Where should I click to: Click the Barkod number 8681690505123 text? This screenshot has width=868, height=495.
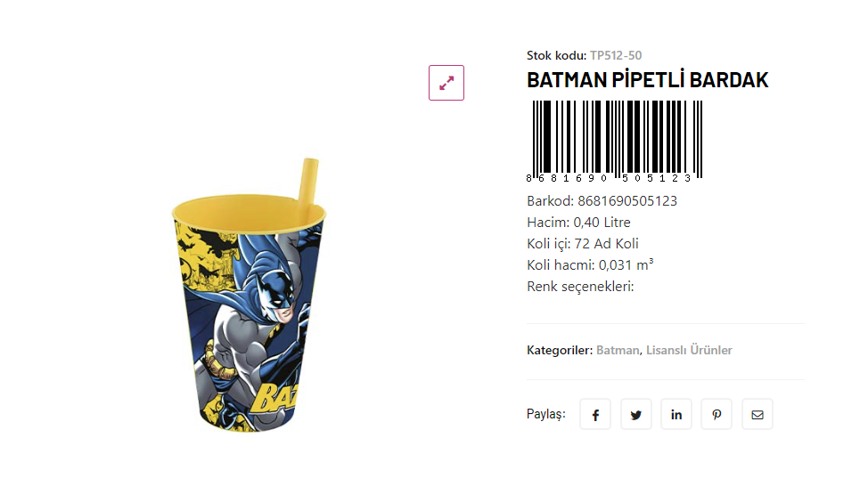tap(626, 201)
